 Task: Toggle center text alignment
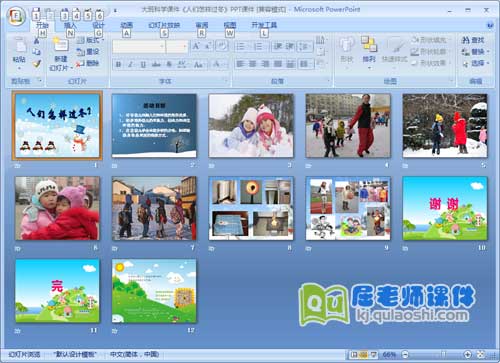(x=253, y=64)
